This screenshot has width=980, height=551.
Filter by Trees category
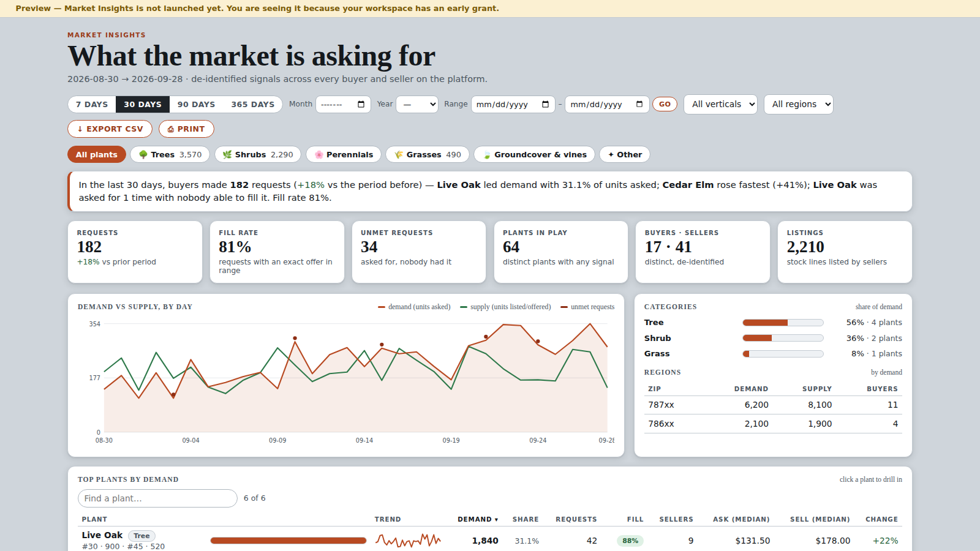pyautogui.click(x=170, y=154)
